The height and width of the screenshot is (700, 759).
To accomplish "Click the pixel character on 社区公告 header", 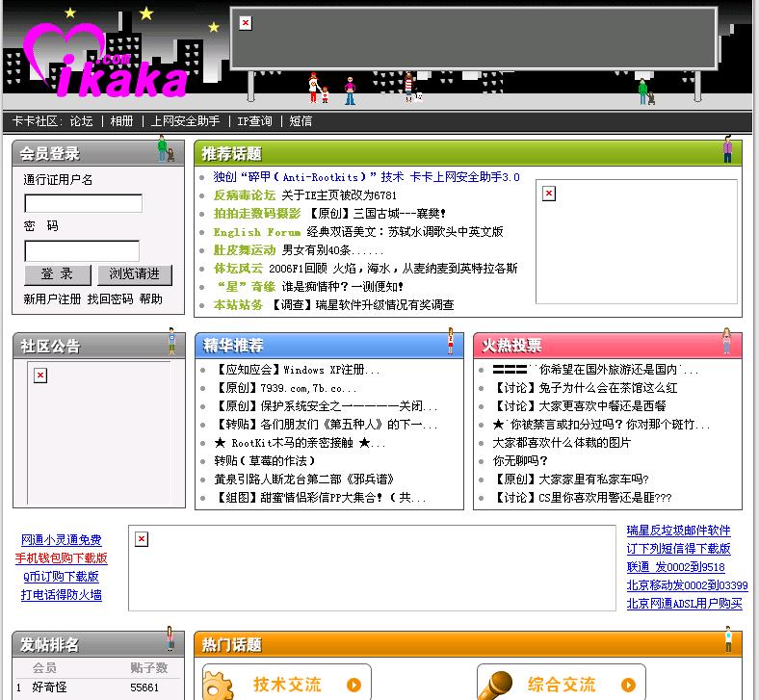I will 171,342.
